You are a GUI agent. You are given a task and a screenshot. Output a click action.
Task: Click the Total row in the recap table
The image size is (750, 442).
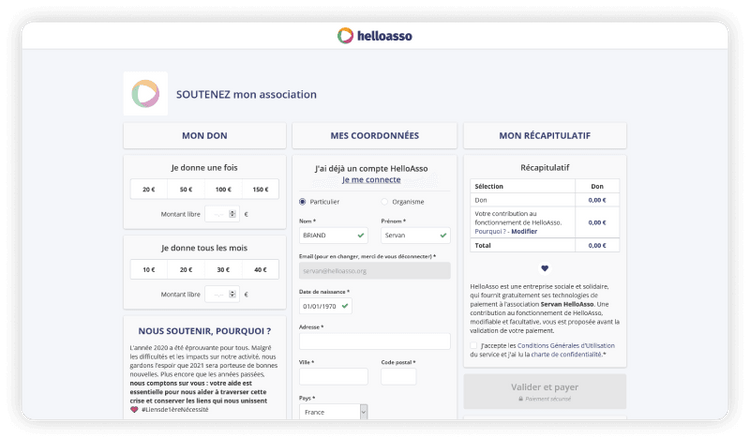pos(545,245)
